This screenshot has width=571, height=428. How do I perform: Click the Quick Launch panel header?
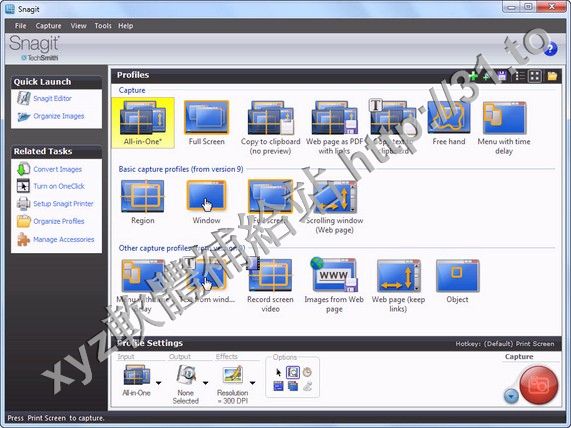[56, 82]
